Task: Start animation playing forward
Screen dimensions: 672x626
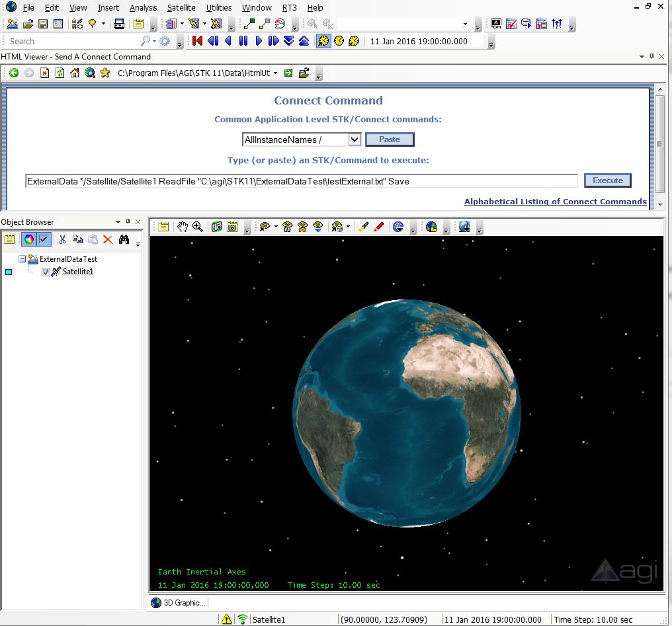Action: tap(259, 41)
